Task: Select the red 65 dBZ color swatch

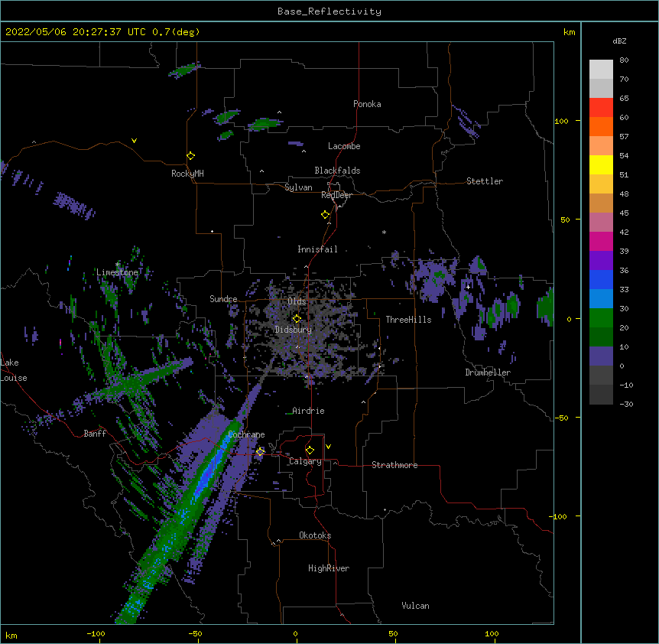Action: pyautogui.click(x=601, y=108)
